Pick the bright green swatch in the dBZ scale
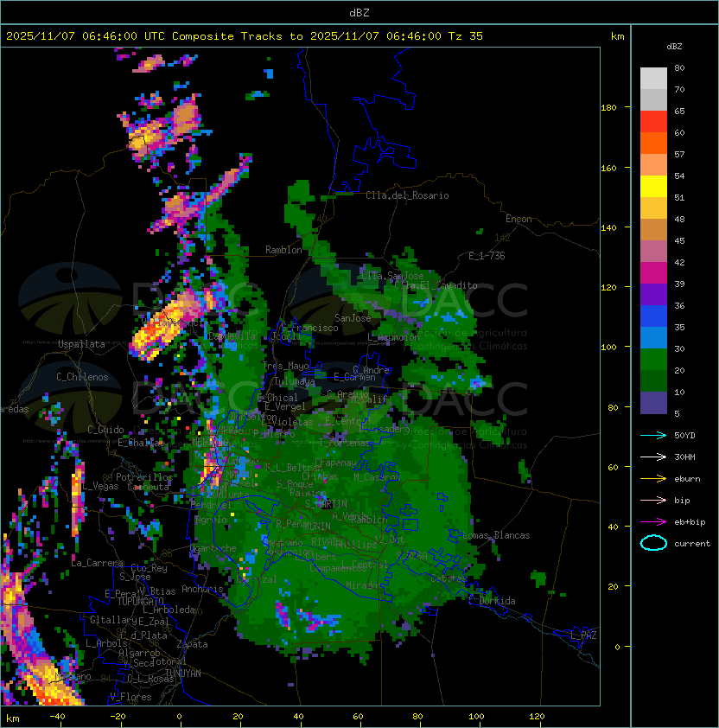This screenshot has width=719, height=728. point(653,360)
